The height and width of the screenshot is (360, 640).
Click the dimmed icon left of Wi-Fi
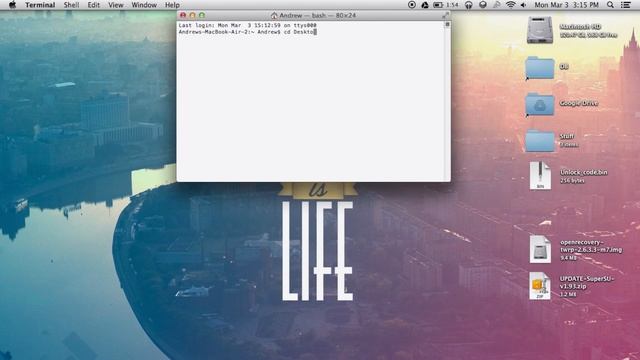click(x=497, y=5)
